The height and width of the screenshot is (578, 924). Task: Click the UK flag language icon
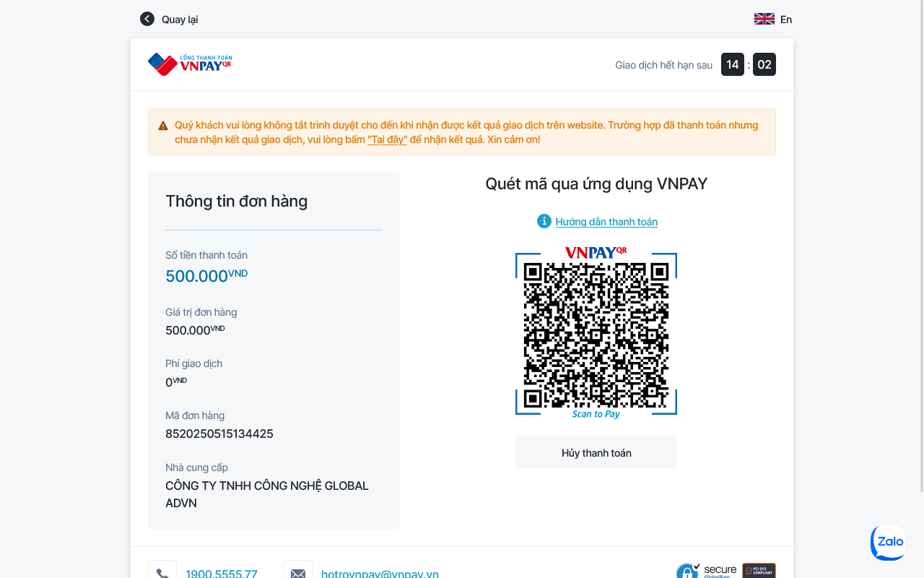click(x=764, y=19)
